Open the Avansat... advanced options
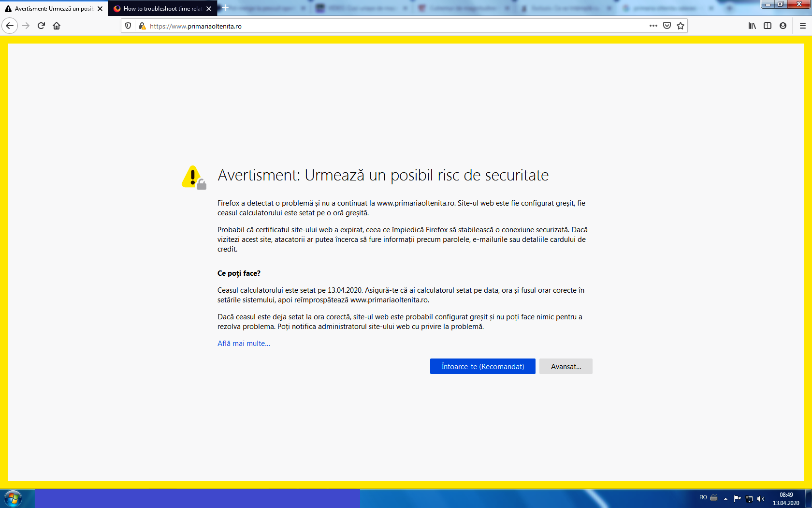The width and height of the screenshot is (812, 508). pos(566,366)
